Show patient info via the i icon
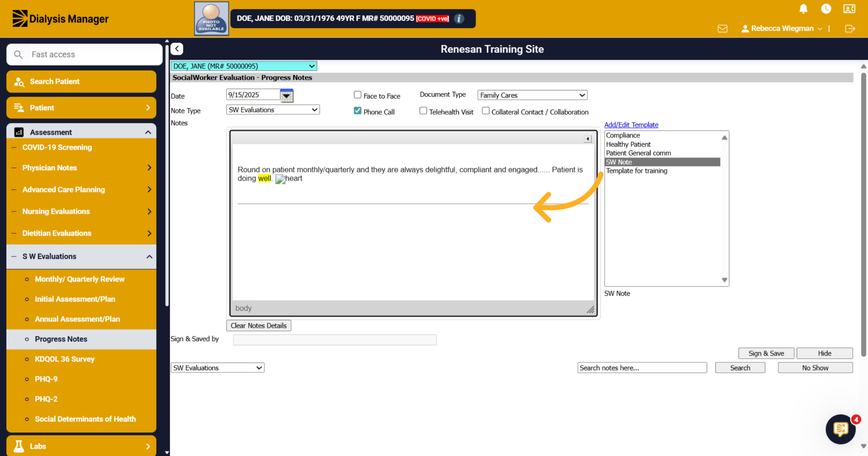Image resolution: width=868 pixels, height=456 pixels. click(459, 18)
